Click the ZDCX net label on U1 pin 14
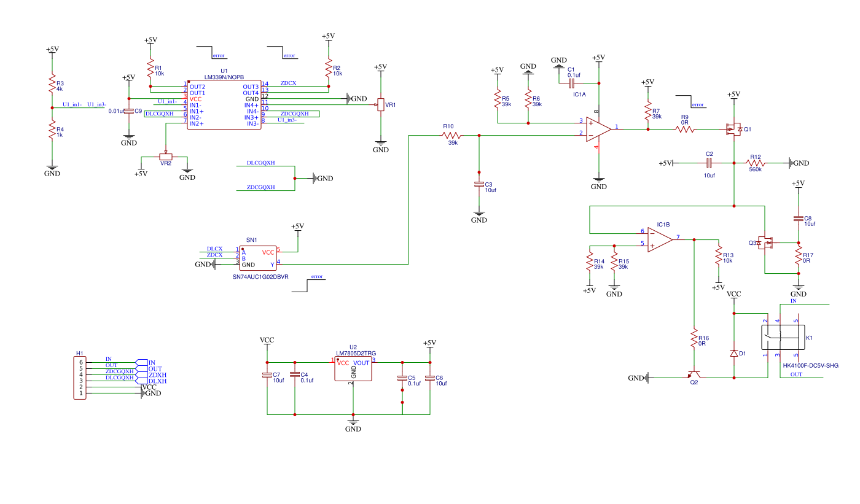Image resolution: width=860 pixels, height=504 pixels. 288,83
